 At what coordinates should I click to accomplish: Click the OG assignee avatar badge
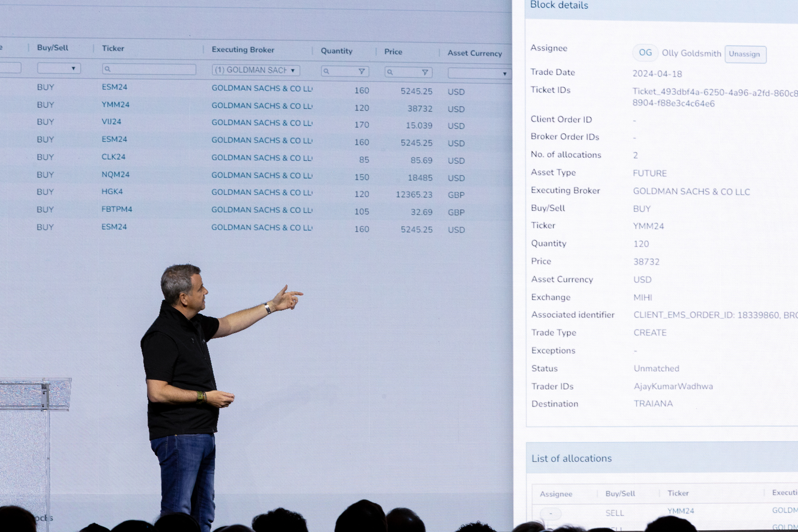pos(645,53)
